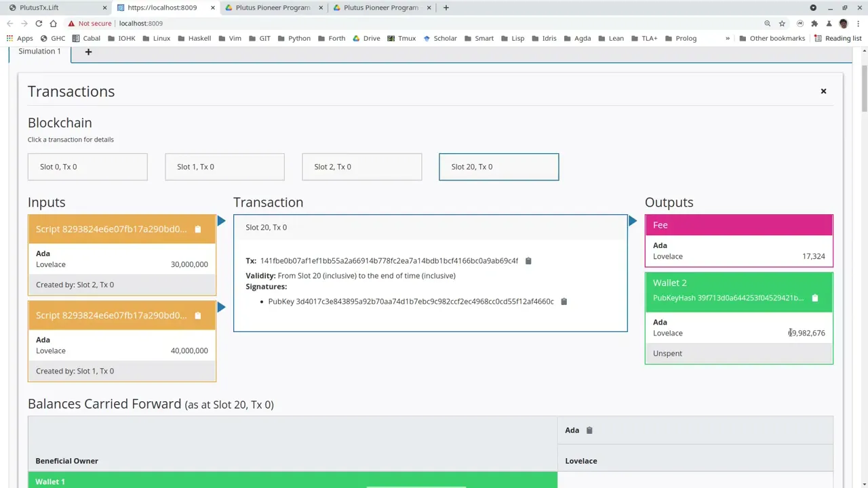Add a new simulation with plus icon

click(88, 52)
